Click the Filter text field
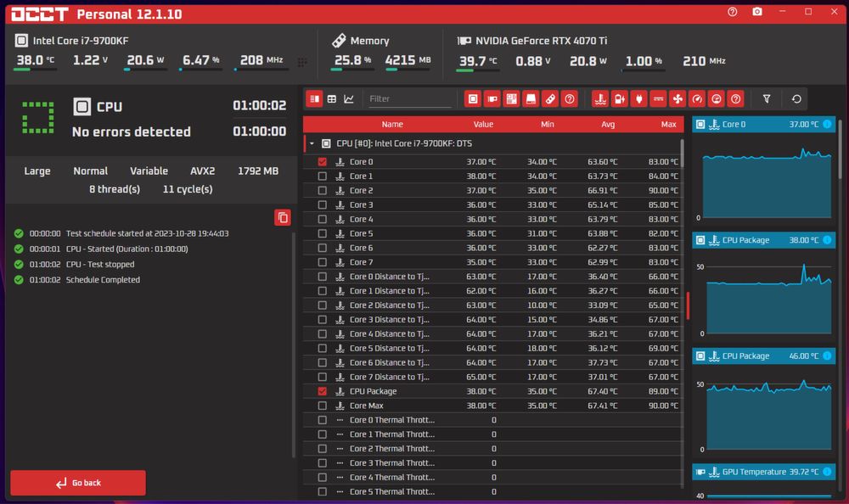The height and width of the screenshot is (504, 849). (409, 99)
